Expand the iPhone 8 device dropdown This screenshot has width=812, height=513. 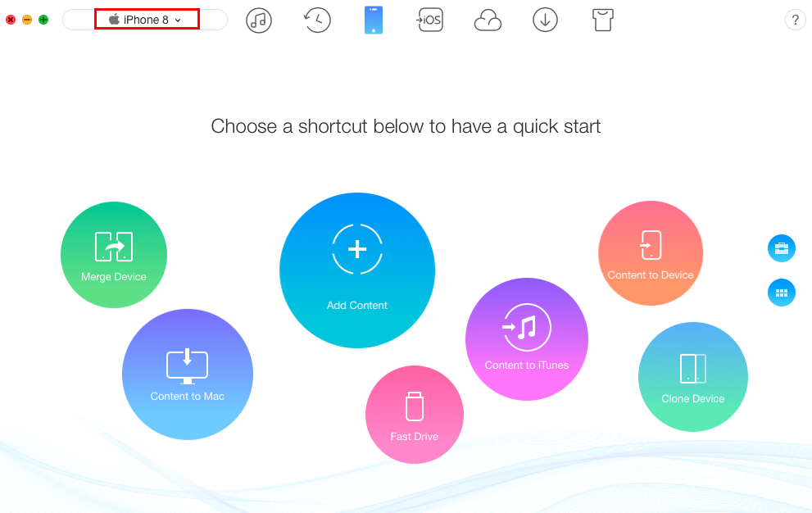[177, 20]
